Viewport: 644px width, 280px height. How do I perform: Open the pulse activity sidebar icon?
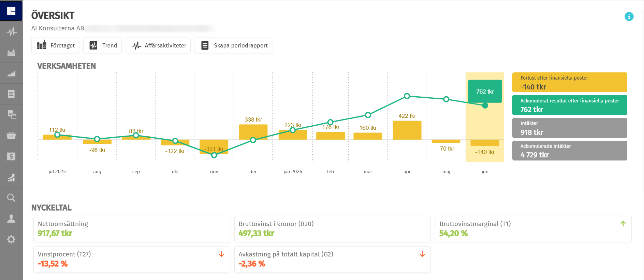11,32
